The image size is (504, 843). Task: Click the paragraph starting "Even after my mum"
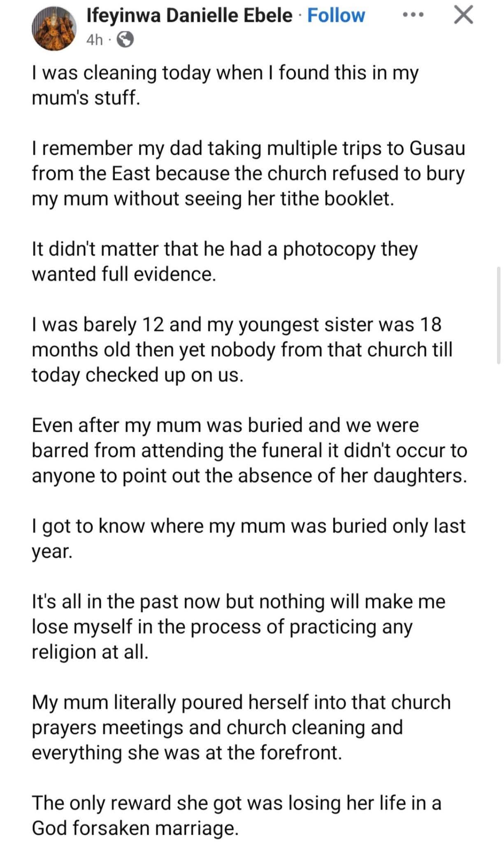point(249,450)
